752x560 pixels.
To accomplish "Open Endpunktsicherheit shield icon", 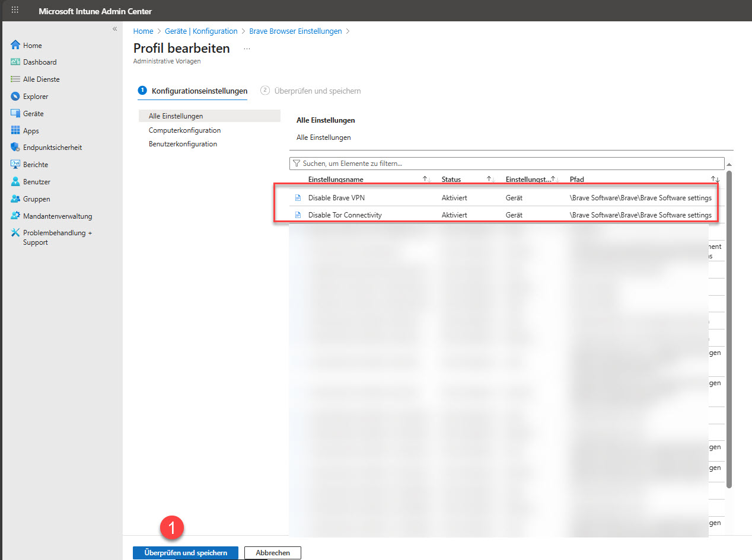I will [15, 148].
